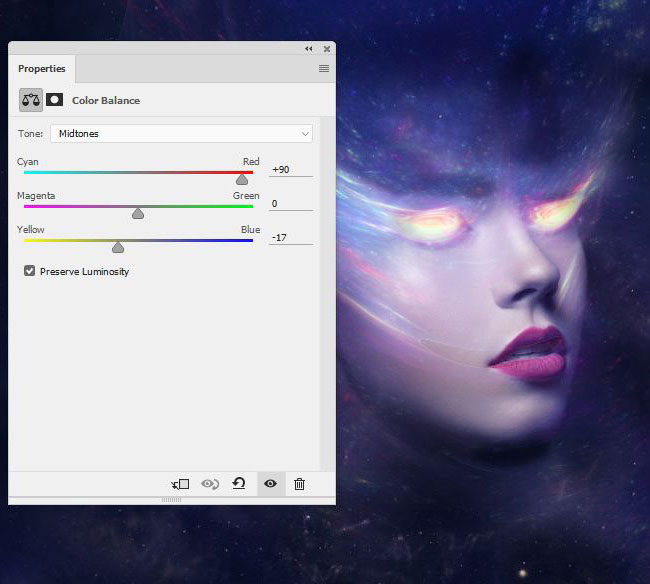Open the Properties panel flyout menu

pos(324,68)
